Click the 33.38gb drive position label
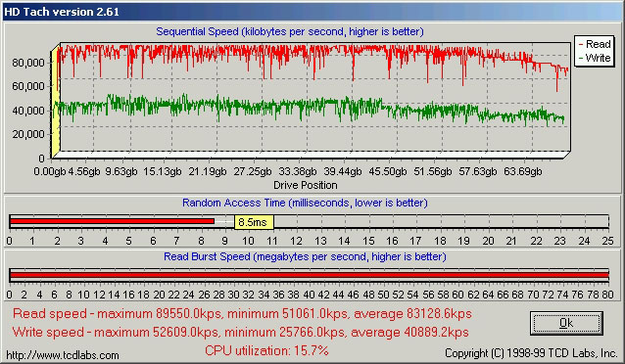 point(298,171)
